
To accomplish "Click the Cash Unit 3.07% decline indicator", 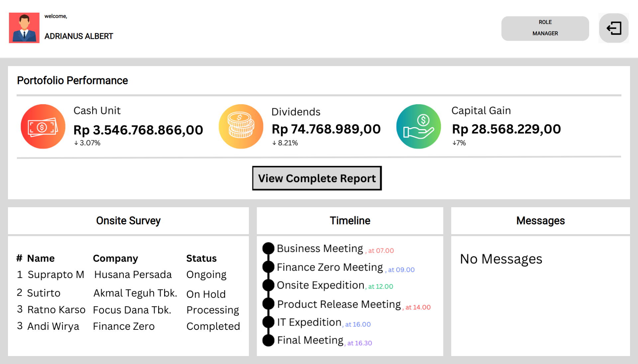I will coord(87,143).
